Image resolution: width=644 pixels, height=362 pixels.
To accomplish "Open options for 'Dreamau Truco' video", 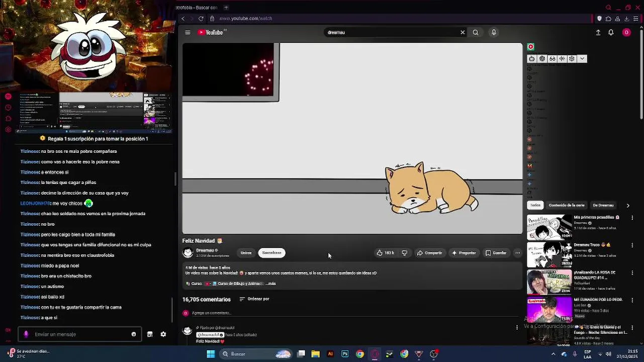I will [632, 245].
